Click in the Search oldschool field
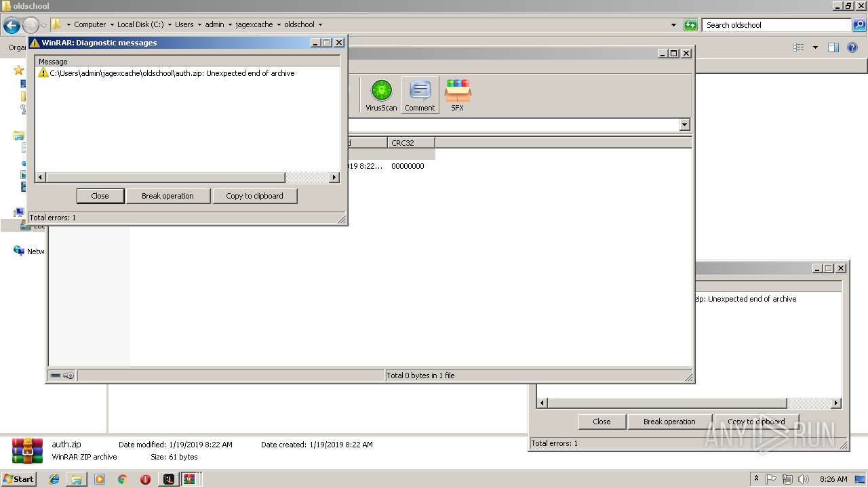This screenshot has width=868, height=488. pos(777,25)
